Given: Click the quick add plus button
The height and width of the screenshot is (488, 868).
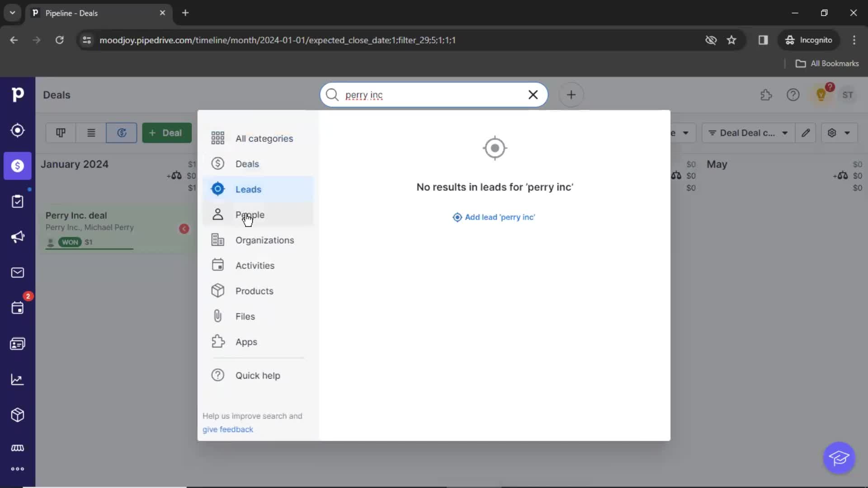Looking at the screenshot, I should pos(571,95).
